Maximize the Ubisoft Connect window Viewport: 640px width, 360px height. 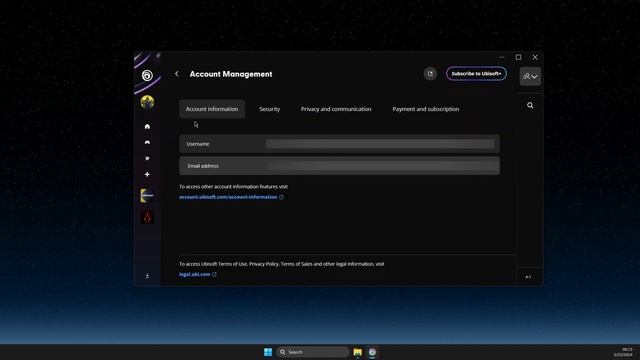tap(518, 57)
